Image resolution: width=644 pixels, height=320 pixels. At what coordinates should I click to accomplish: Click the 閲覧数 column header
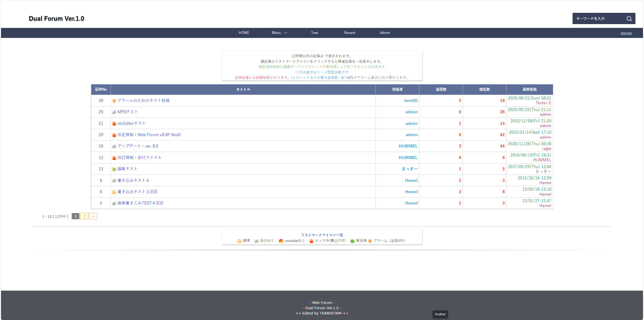point(485,89)
